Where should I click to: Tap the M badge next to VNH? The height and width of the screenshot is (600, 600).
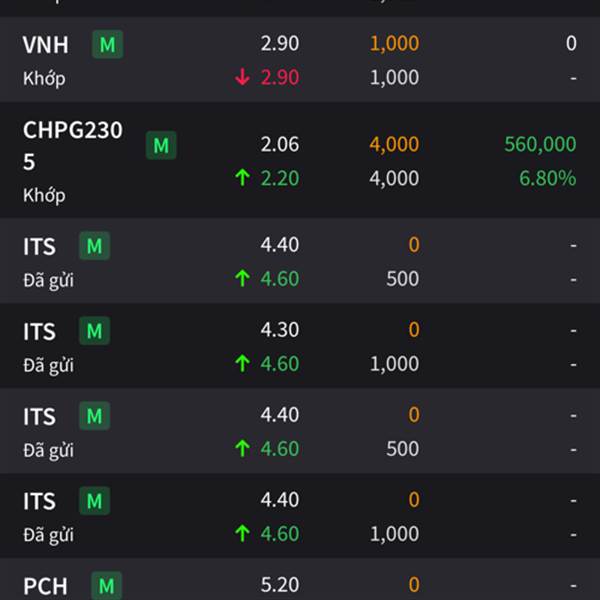pos(108,44)
